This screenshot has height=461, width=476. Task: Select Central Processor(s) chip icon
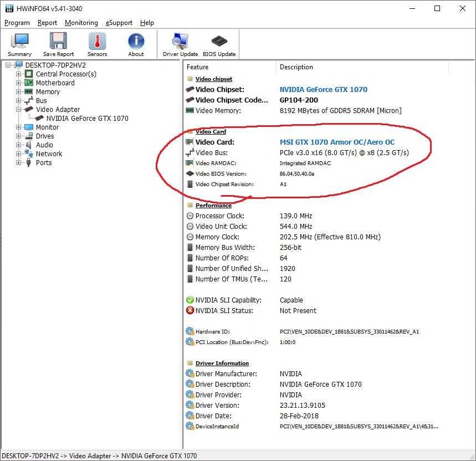coord(28,74)
